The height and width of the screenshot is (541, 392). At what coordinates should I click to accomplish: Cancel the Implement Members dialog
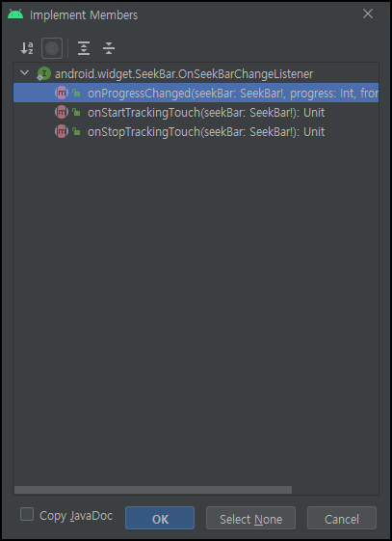342,518
